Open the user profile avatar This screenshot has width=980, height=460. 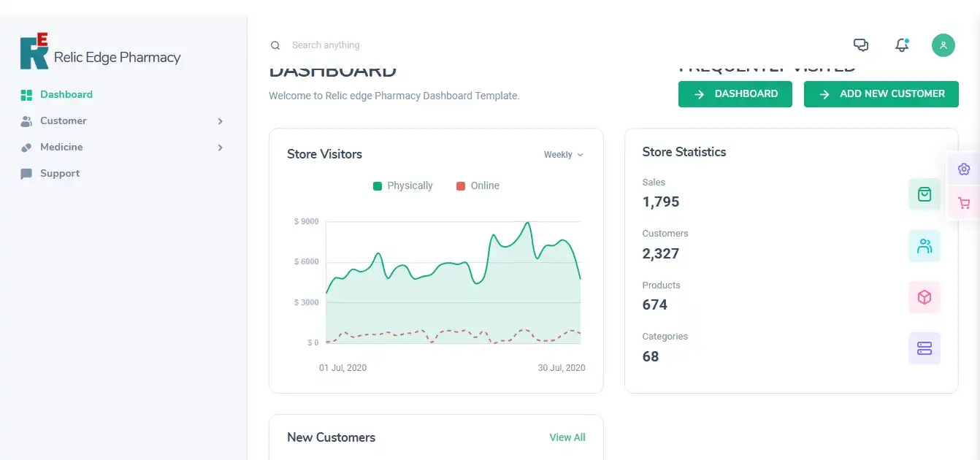point(943,45)
